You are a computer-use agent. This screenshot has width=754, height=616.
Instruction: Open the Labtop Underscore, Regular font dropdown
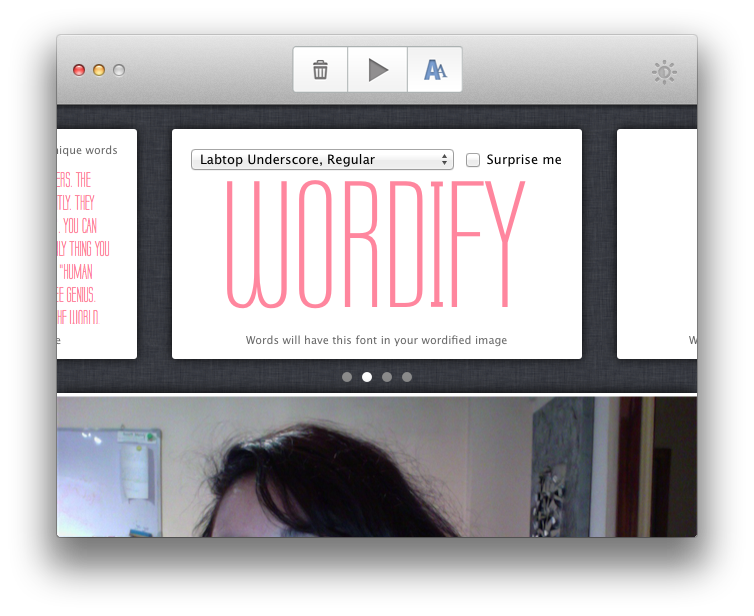[x=322, y=160]
